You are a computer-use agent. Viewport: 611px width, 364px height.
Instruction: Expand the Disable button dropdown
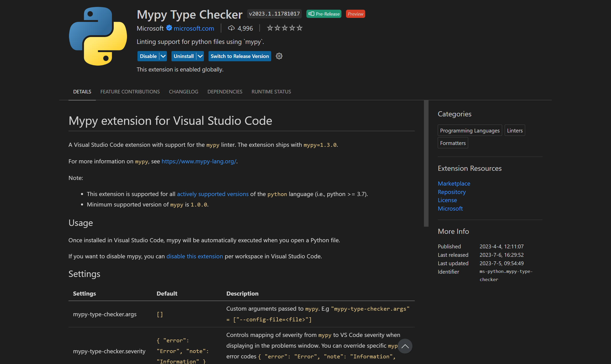(x=163, y=56)
